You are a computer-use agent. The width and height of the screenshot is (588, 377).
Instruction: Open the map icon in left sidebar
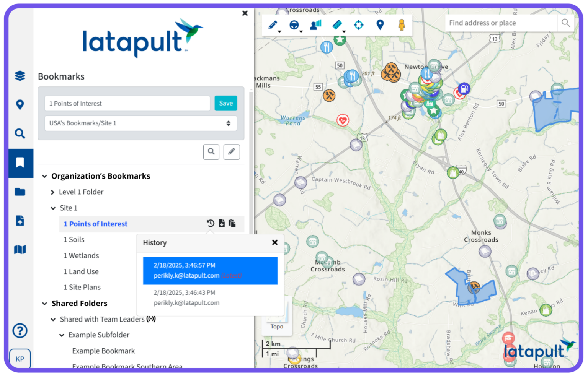(20, 250)
